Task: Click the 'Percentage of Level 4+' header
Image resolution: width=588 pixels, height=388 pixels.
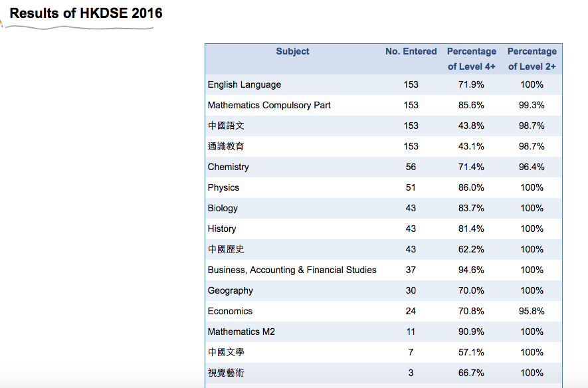Action: [471, 59]
